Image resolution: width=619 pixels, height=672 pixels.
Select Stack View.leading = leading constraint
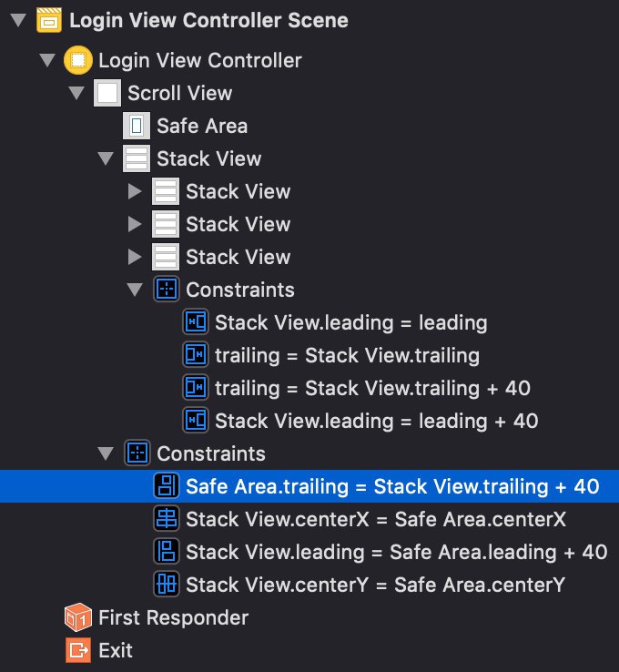(350, 322)
